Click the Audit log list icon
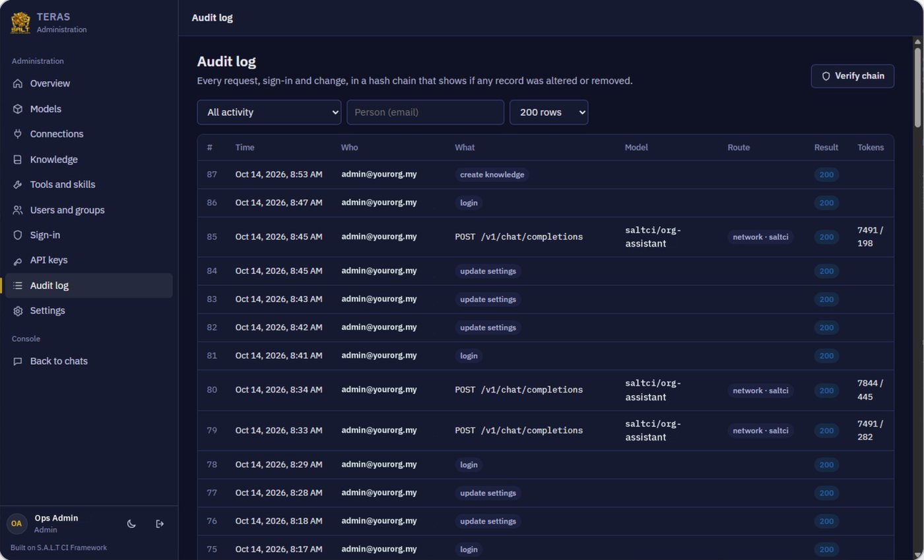This screenshot has height=560, width=924. [18, 286]
